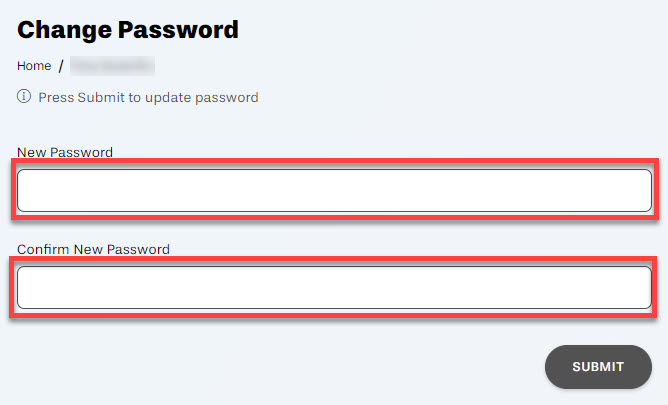Focus the Confirm New Password input field
Image resolution: width=668 pixels, height=405 pixels.
tap(334, 287)
